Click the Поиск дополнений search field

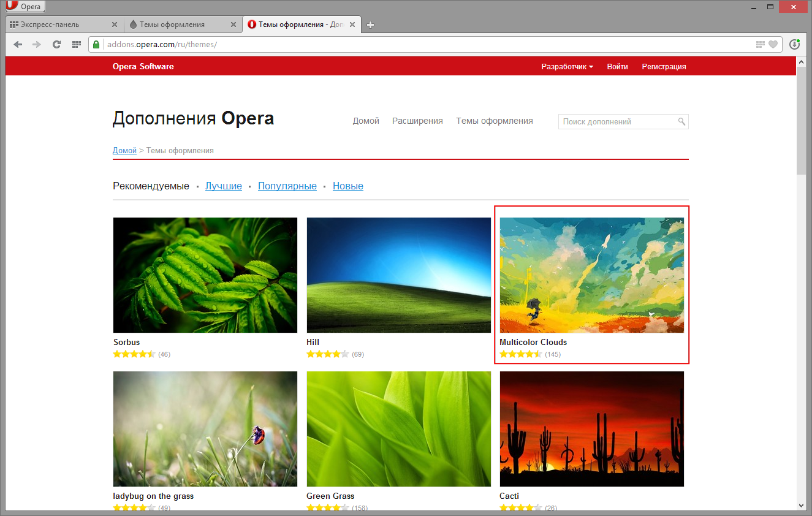click(x=623, y=121)
